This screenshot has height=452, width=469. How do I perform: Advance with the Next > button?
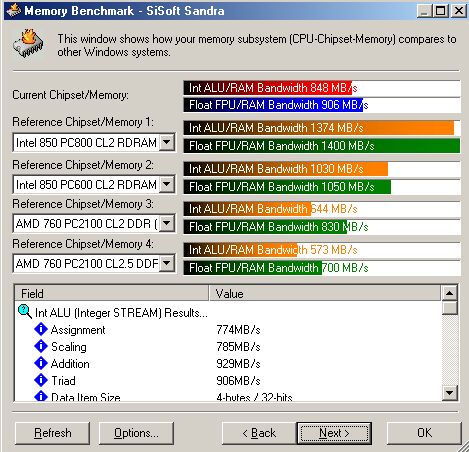[x=334, y=433]
